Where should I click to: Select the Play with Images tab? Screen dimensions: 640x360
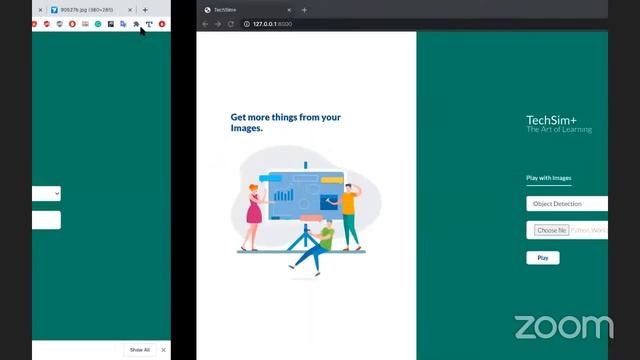click(549, 178)
